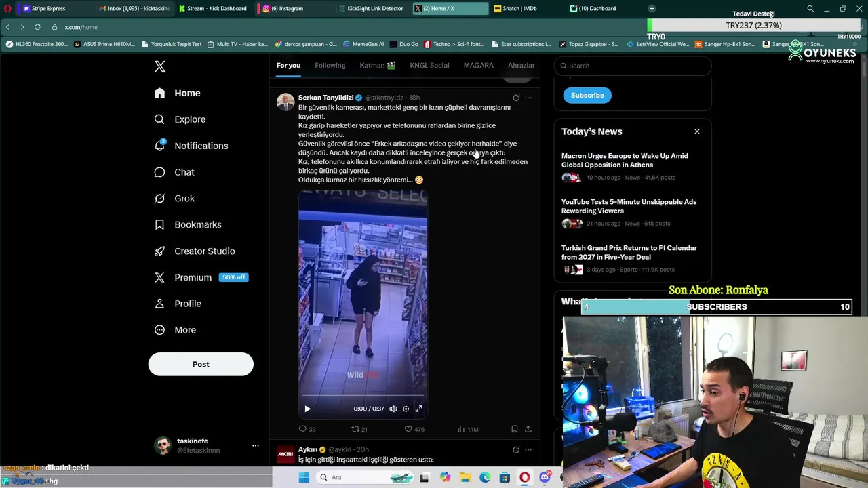Switch to the Following tab

click(x=330, y=66)
